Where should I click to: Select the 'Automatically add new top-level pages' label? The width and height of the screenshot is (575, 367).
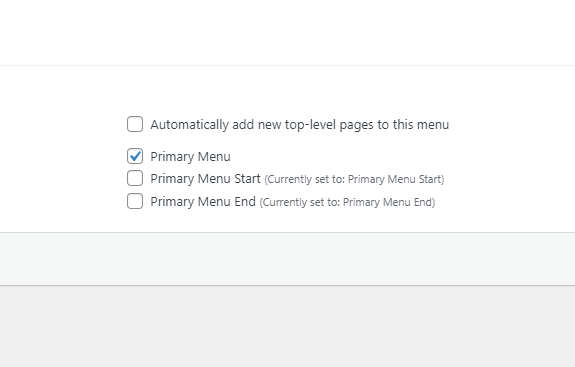(300, 125)
